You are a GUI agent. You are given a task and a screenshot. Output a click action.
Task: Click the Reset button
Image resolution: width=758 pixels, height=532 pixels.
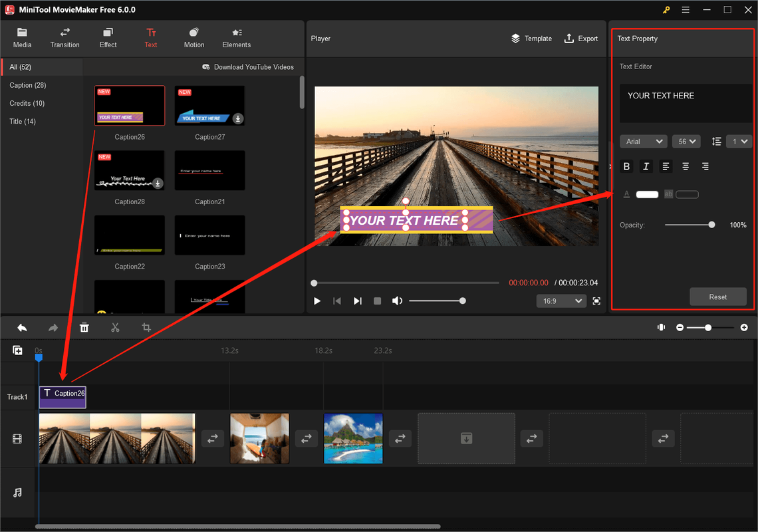coord(718,297)
